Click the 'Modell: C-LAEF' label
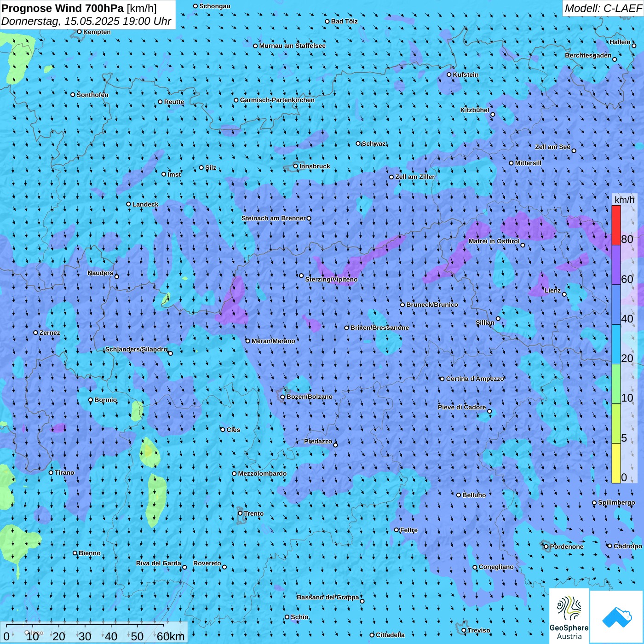 603,8
